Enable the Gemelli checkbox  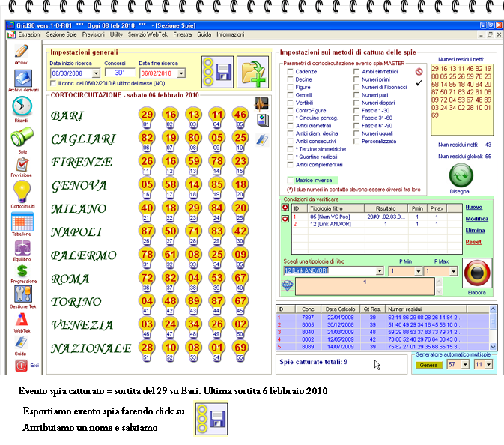coord(291,95)
